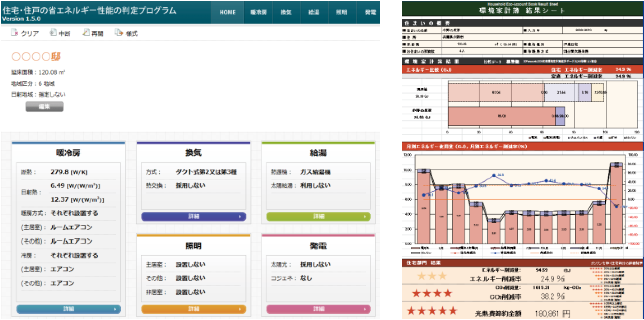Image resolution: width=644 pixels, height=320 pixels.
Task: Switch to the 発電 navigation tab
Action: coord(370,12)
